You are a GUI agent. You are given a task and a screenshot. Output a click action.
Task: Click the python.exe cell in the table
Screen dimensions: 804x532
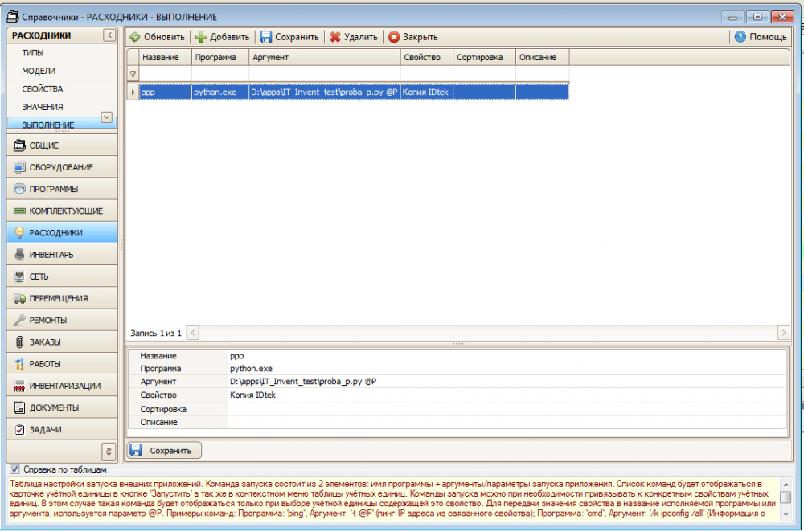220,92
